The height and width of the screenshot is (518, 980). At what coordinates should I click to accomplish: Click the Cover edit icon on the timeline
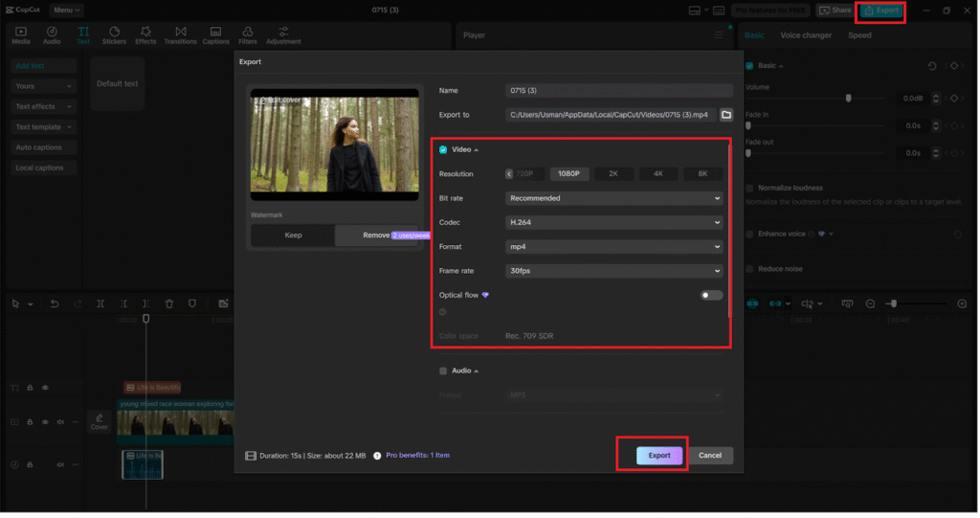tap(100, 421)
